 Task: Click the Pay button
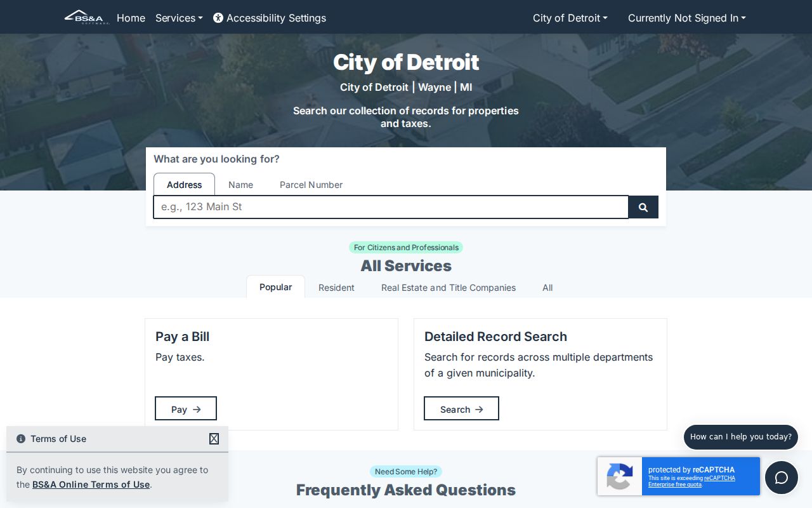[186, 409]
